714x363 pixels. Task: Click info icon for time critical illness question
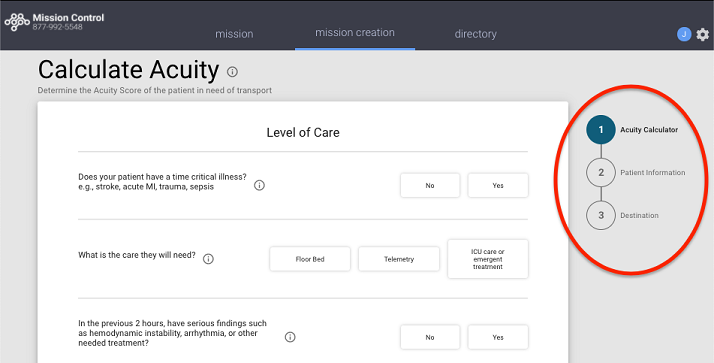click(259, 185)
